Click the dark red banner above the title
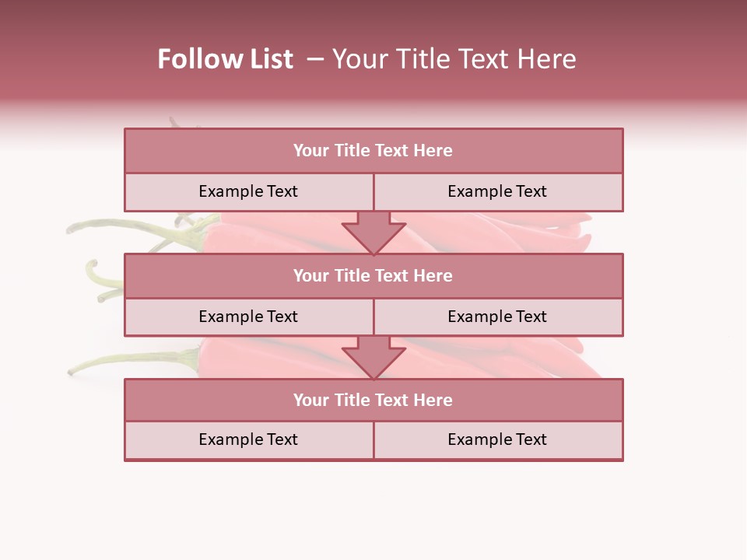The width and height of the screenshot is (747, 560). [373, 17]
